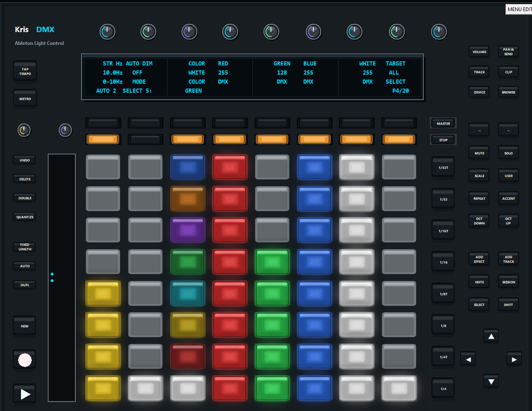
Task: Click the Undo button
Action: coord(25,160)
